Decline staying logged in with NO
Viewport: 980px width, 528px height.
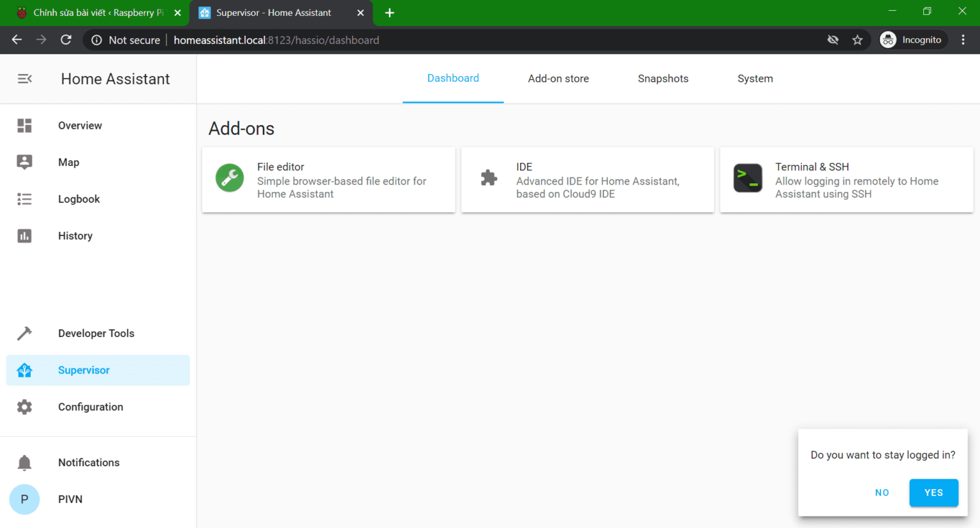click(x=882, y=492)
